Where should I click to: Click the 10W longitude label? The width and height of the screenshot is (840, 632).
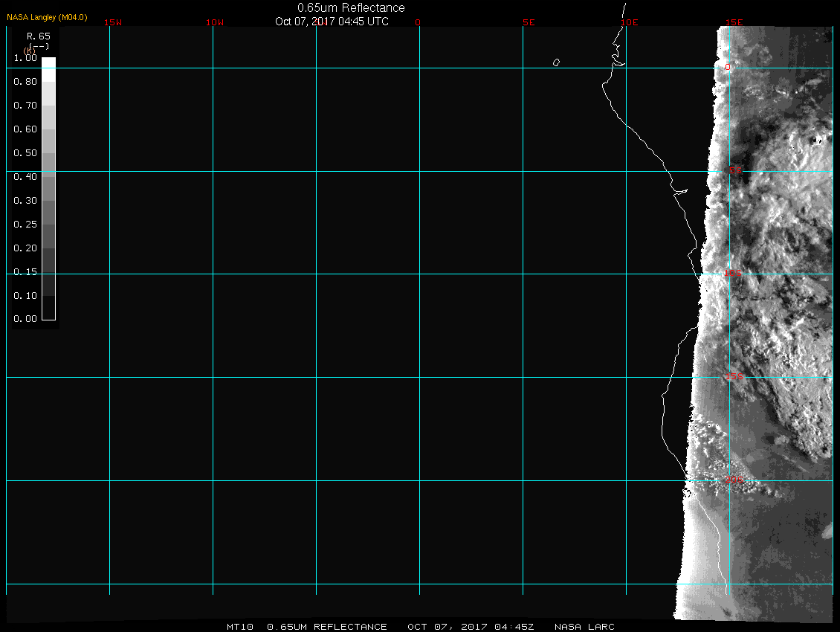[215, 22]
